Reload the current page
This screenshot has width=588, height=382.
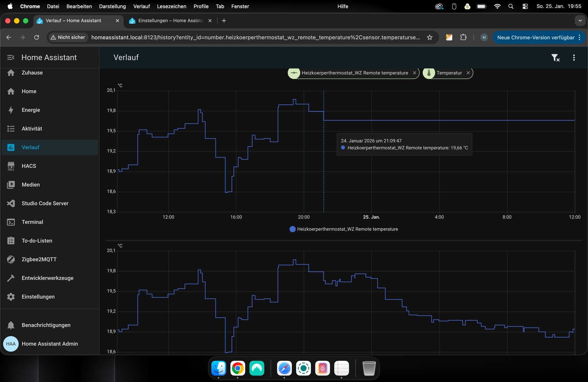(36, 37)
